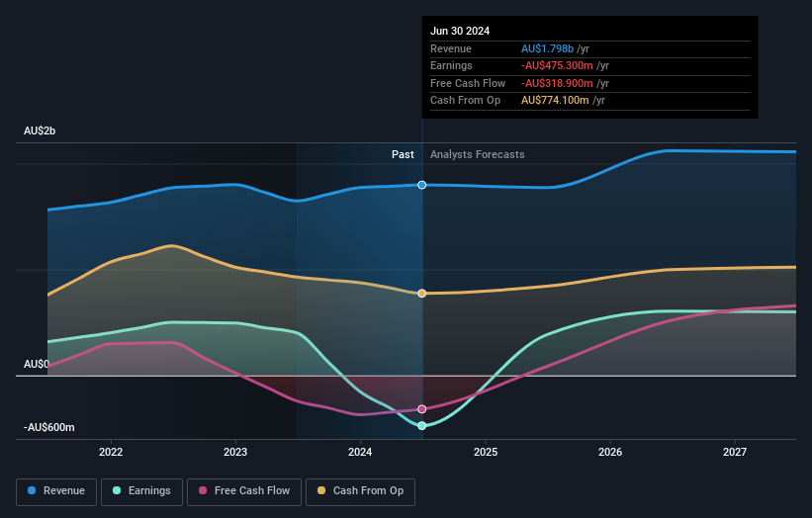This screenshot has width=812, height=518.
Task: Click the 2026 x-axis label
Action: pyautogui.click(x=610, y=452)
